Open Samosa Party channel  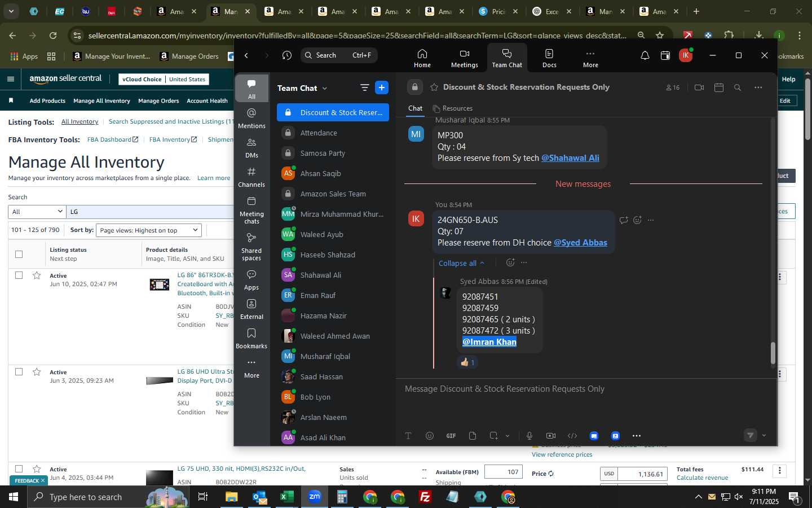pyautogui.click(x=333, y=153)
